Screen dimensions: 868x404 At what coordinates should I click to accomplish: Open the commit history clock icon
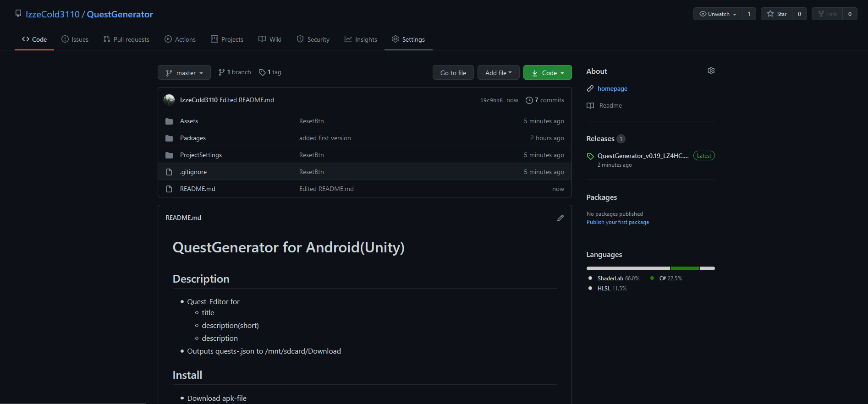529,100
